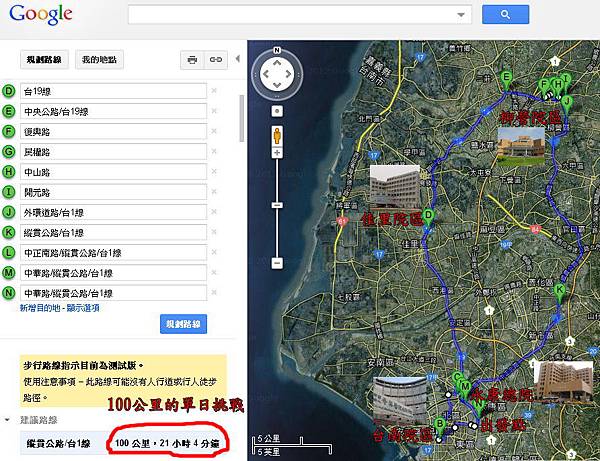This screenshot has height=461, width=600.
Task: Click map marker K pin
Action: (559, 293)
